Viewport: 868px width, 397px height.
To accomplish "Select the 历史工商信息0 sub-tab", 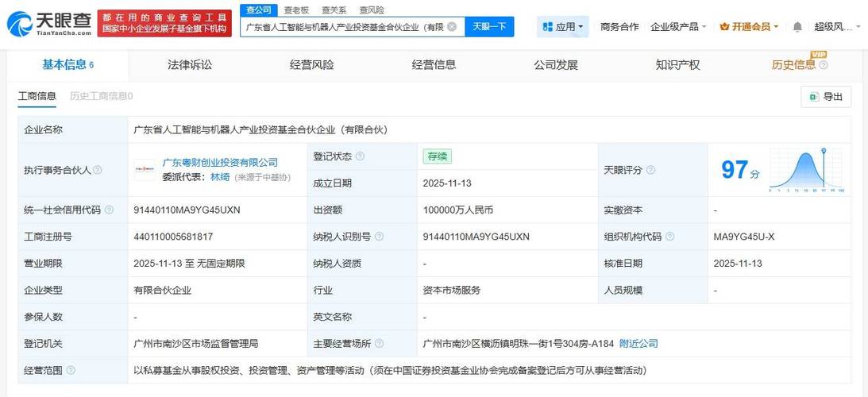I will [x=102, y=96].
